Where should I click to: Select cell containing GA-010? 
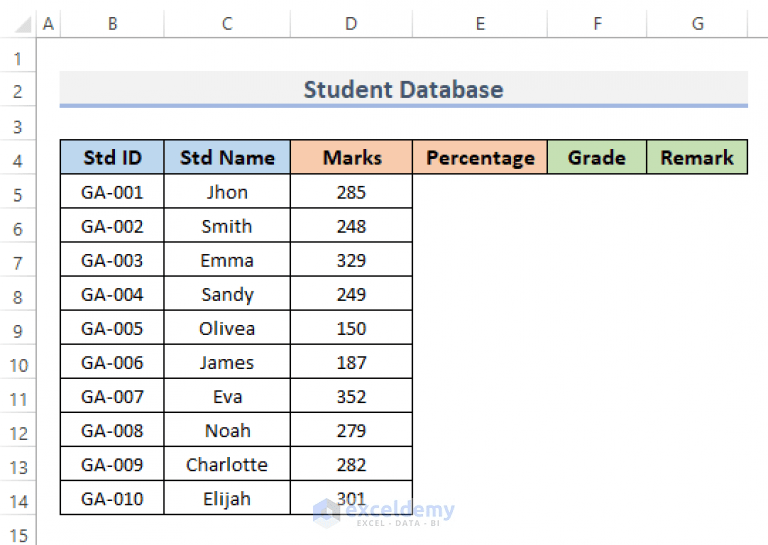[112, 498]
